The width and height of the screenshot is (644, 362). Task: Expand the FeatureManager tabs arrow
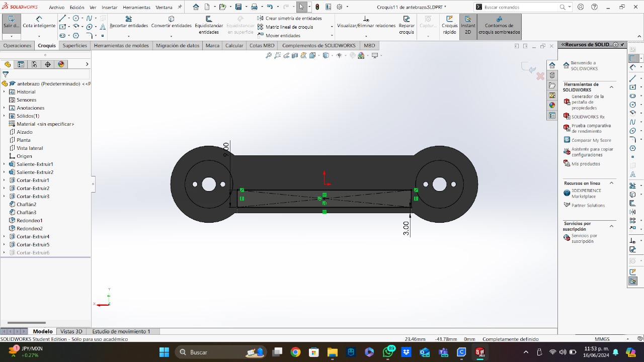point(87,64)
